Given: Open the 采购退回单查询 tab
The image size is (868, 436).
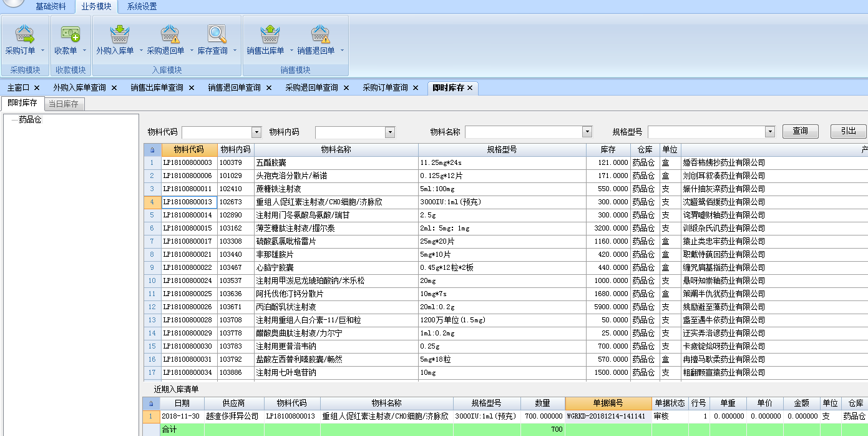Looking at the screenshot, I should 312,88.
